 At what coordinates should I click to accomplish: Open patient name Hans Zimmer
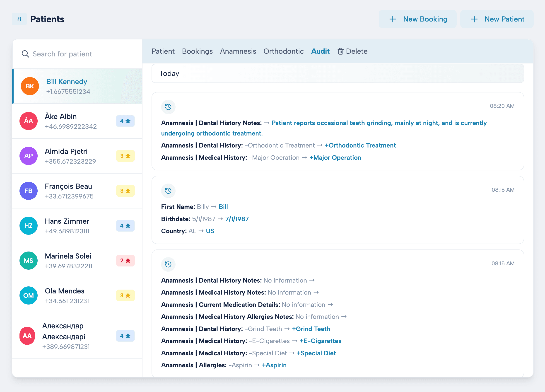[x=67, y=221]
